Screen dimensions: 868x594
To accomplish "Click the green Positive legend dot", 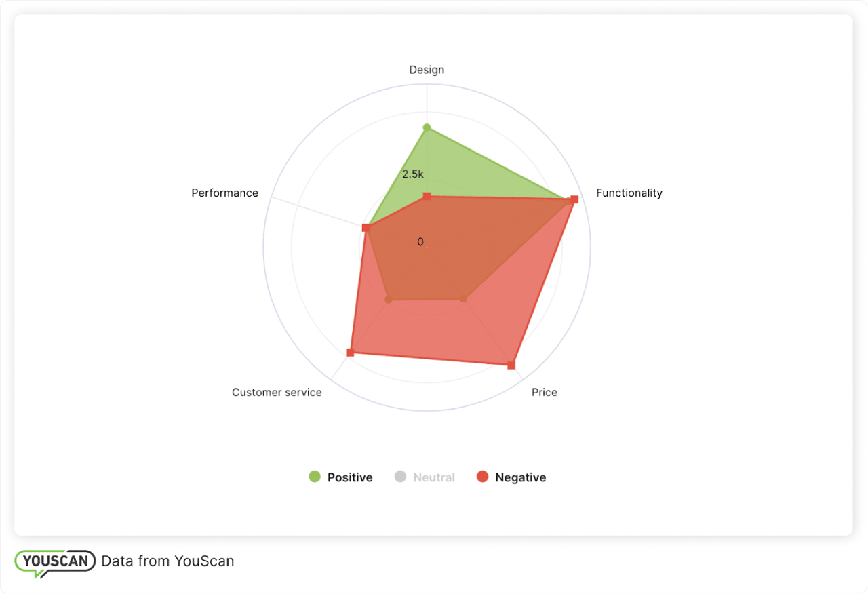I will pyautogui.click(x=315, y=477).
